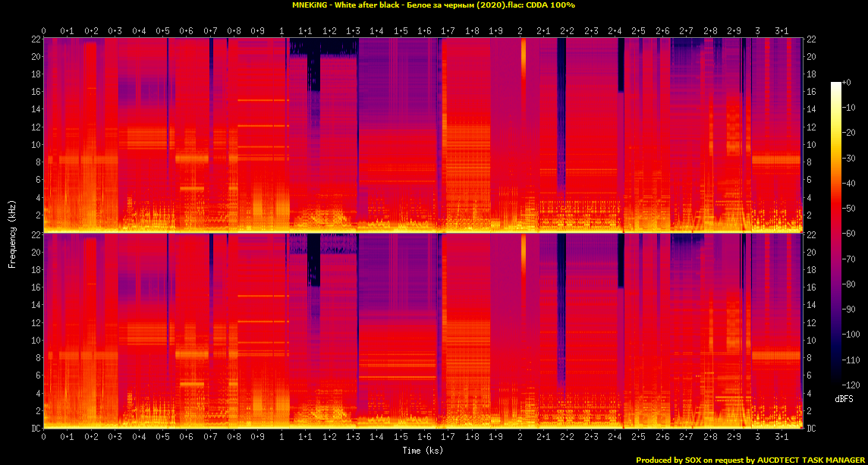Click the "-90" value on the dBFS scale
The width and height of the screenshot is (868, 465).
click(848, 309)
